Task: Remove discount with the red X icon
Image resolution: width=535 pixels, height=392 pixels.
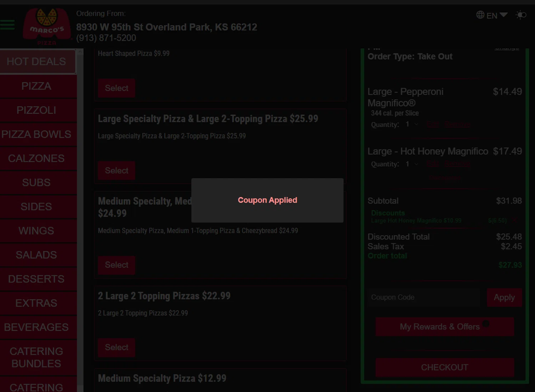Action: pos(515,220)
